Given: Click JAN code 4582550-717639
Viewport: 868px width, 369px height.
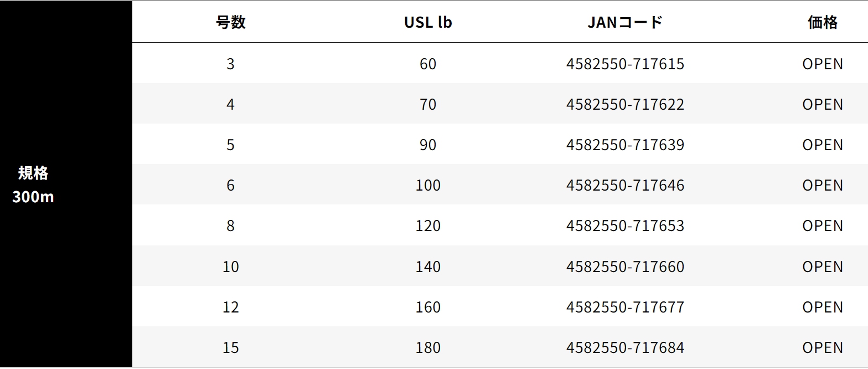Looking at the screenshot, I should [625, 145].
